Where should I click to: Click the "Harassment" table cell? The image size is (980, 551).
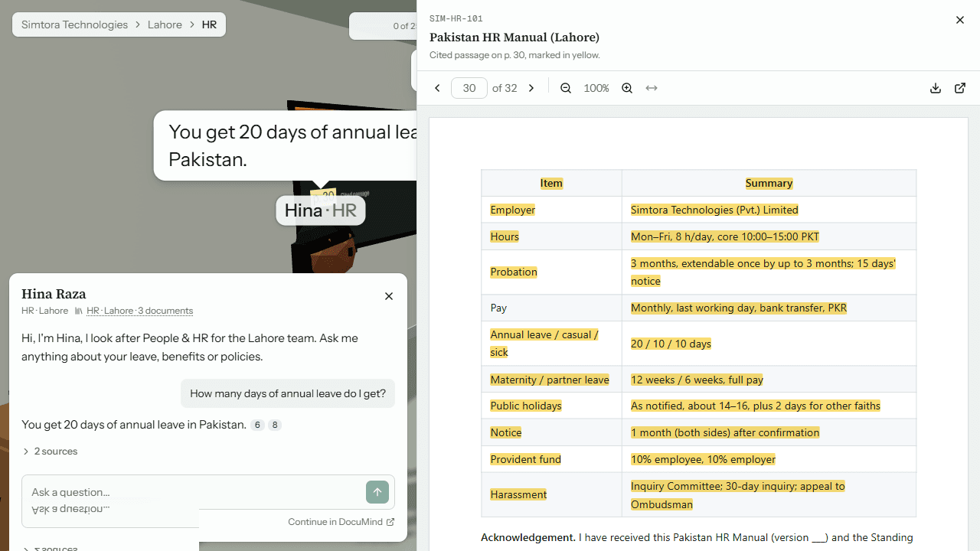(551, 494)
